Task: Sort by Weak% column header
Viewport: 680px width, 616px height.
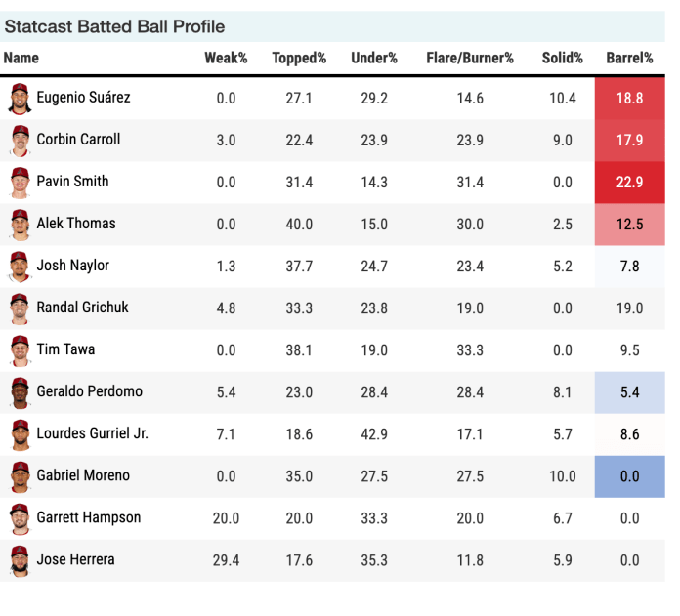Action: pos(226,58)
